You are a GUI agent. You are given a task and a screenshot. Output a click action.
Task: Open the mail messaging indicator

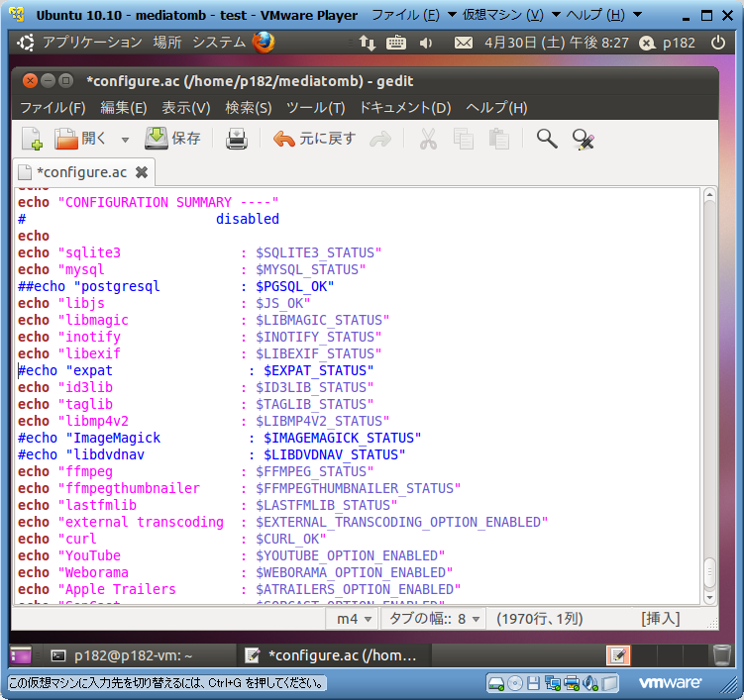(463, 43)
